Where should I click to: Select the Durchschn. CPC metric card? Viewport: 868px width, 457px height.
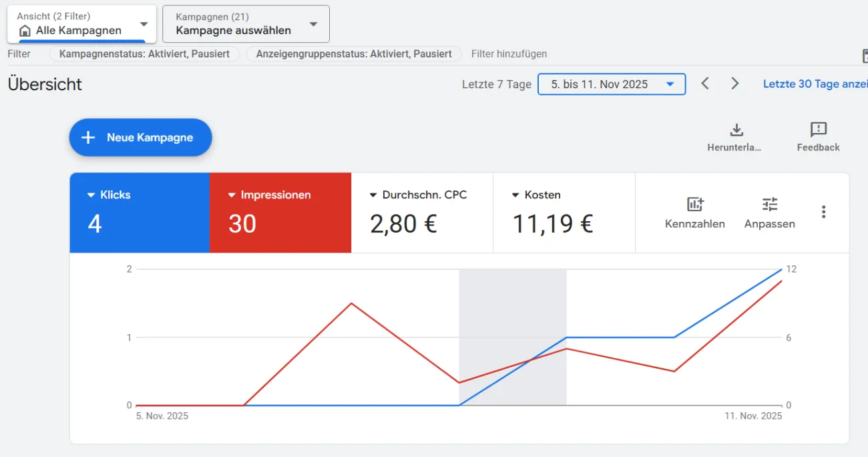point(422,213)
